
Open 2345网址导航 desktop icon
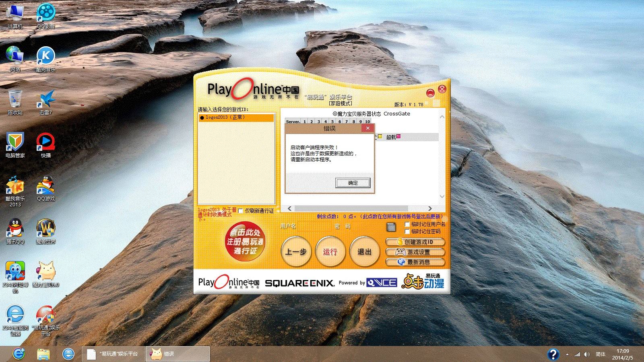coord(15,278)
